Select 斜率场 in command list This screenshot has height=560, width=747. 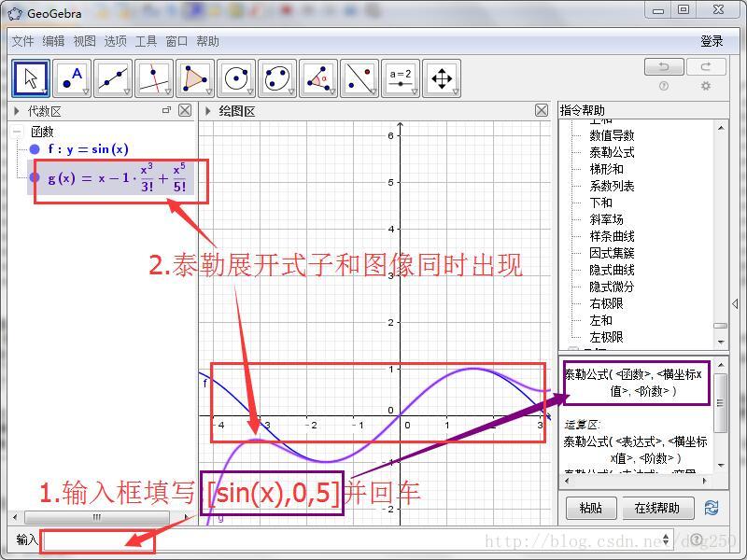point(606,219)
